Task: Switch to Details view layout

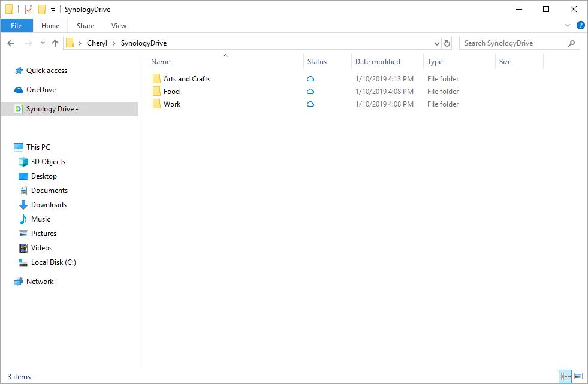Action: (x=565, y=376)
